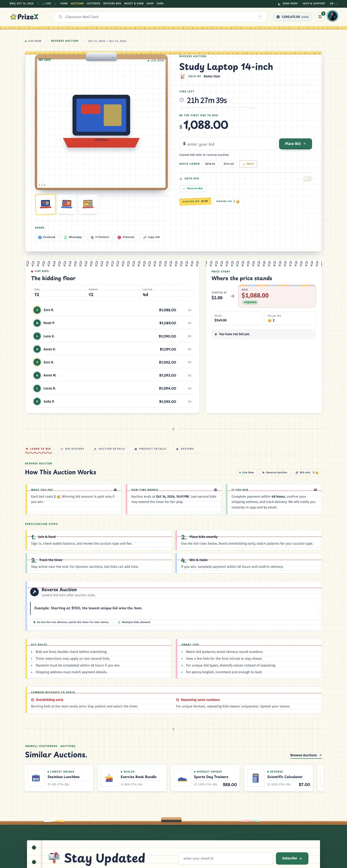Switch to the Product Details tab
Screen dimensions: 347x868
pos(150,449)
